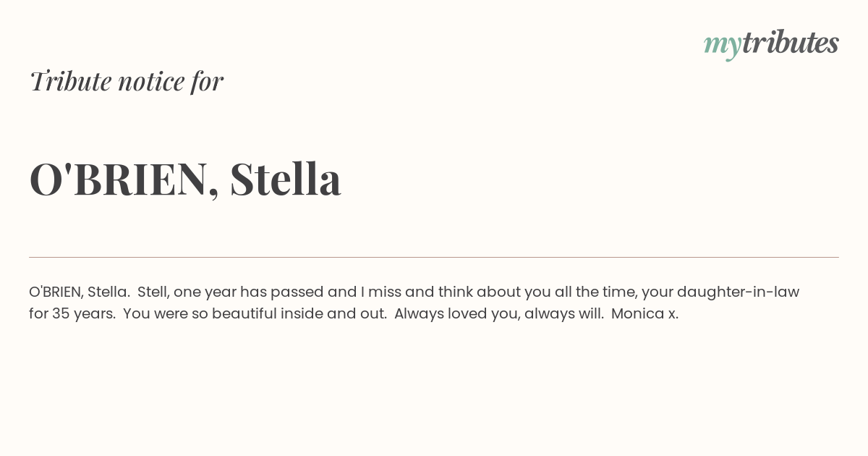Click the "Tribute notice for" heading
The height and width of the screenshot is (456, 868).
(126, 81)
